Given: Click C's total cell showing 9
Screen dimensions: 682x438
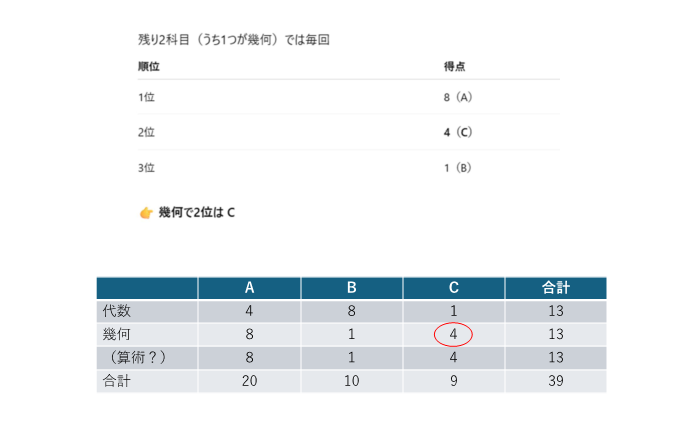Looking at the screenshot, I should point(453,381).
